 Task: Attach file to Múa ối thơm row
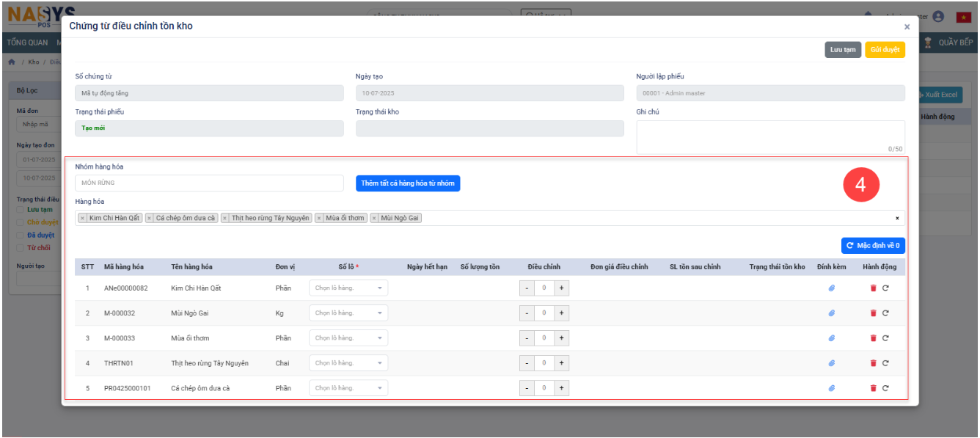832,338
